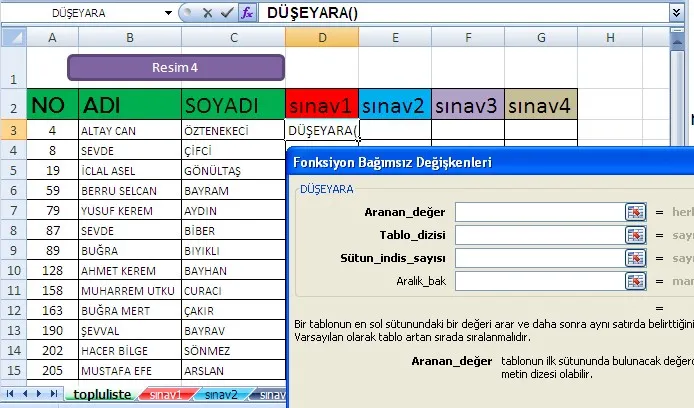Go to the first sheet using tab arrow
Screen dimensions: 694x408
pyautogui.click(x=11, y=394)
